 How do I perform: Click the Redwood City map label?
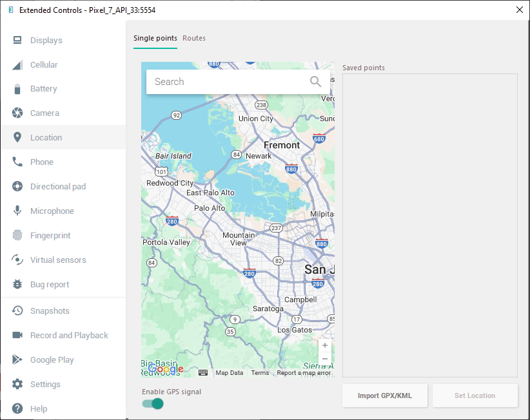pos(170,183)
